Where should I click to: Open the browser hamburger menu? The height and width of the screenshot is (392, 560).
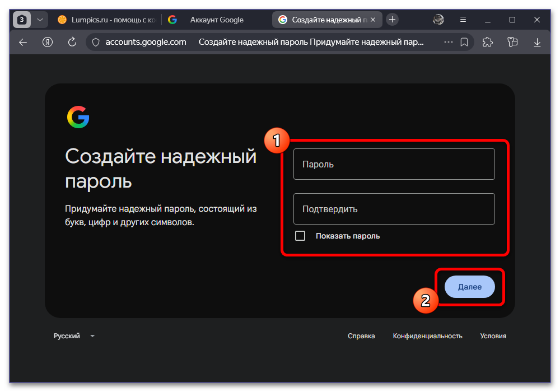pos(463,20)
